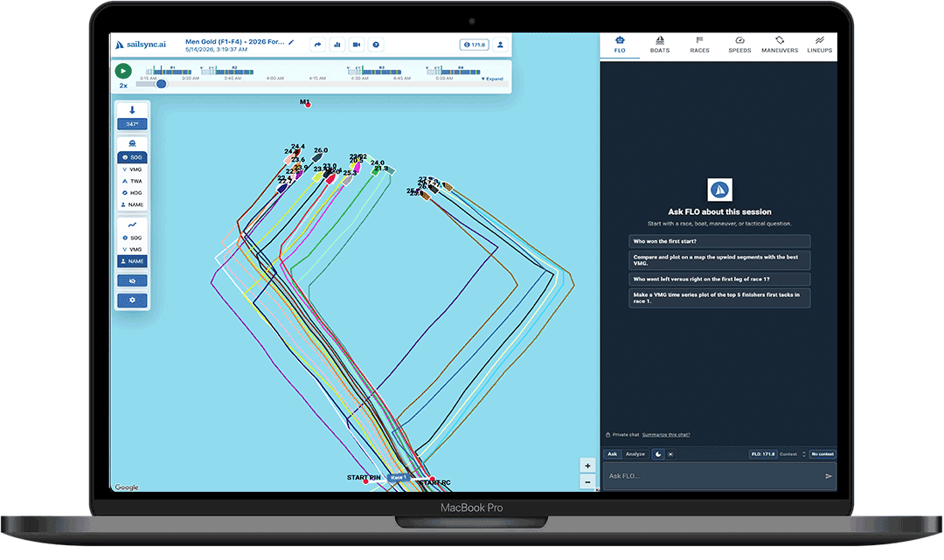Viewport: 944px width, 560px height.
Task: Switch to the FLO tab
Action: [620, 45]
